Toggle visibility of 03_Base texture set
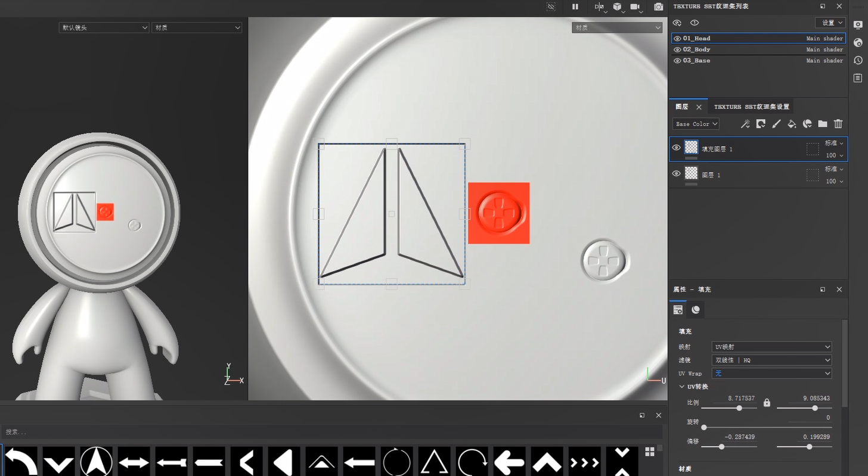This screenshot has height=476, width=868. coord(677,61)
